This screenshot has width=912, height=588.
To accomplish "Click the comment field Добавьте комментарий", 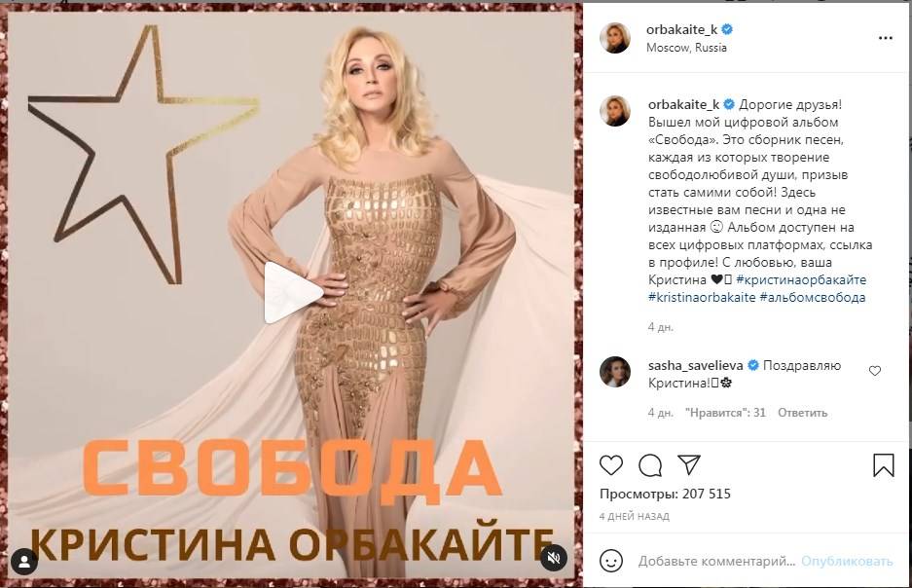I will (x=716, y=562).
